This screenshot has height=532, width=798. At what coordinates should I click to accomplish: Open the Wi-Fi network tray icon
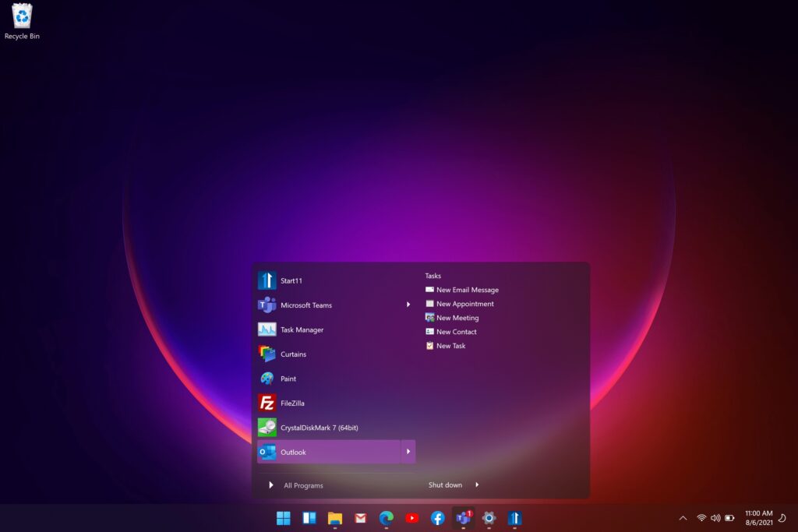pos(701,518)
